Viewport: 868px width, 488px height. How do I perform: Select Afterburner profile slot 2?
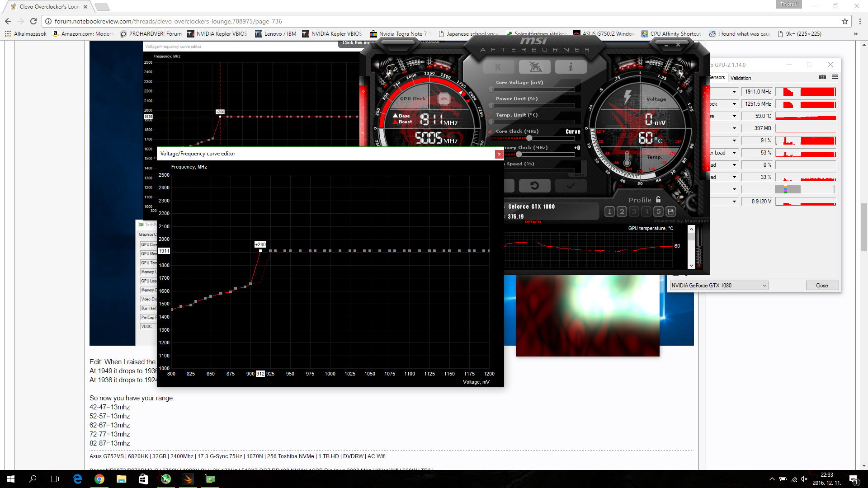(622, 211)
